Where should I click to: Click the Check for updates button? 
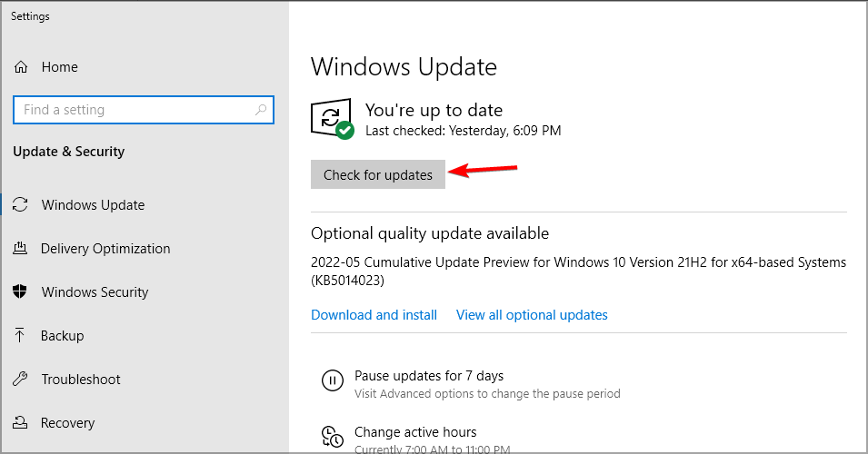pyautogui.click(x=377, y=174)
